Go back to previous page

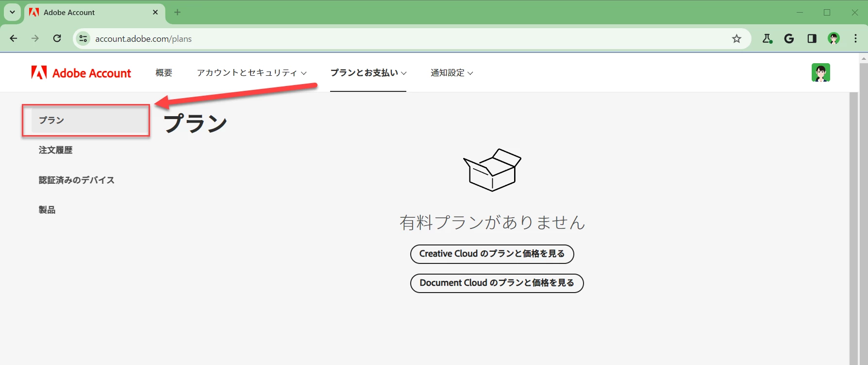tap(14, 38)
